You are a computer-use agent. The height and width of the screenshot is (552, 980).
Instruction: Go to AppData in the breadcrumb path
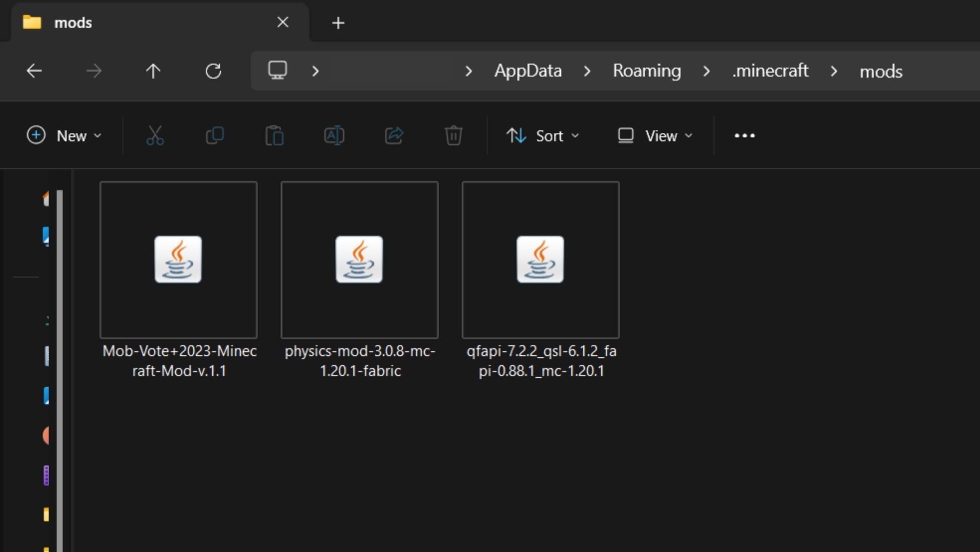click(x=528, y=71)
